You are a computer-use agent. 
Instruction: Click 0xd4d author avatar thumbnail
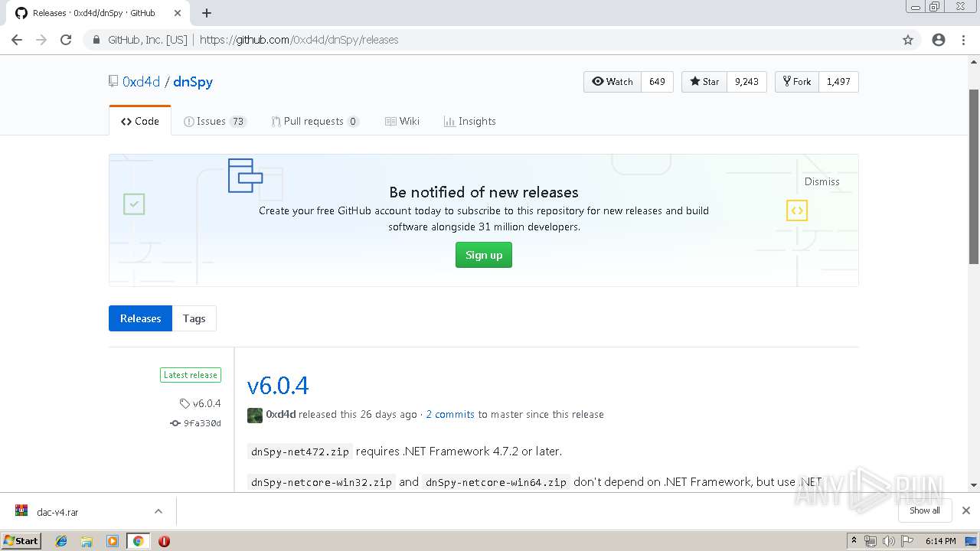[x=255, y=415]
